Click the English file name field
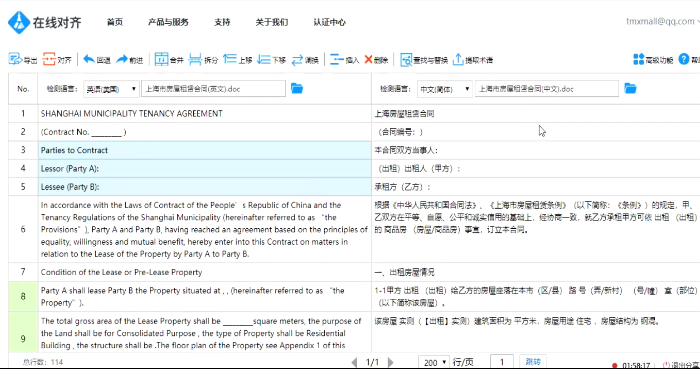The image size is (700, 369). pyautogui.click(x=213, y=88)
